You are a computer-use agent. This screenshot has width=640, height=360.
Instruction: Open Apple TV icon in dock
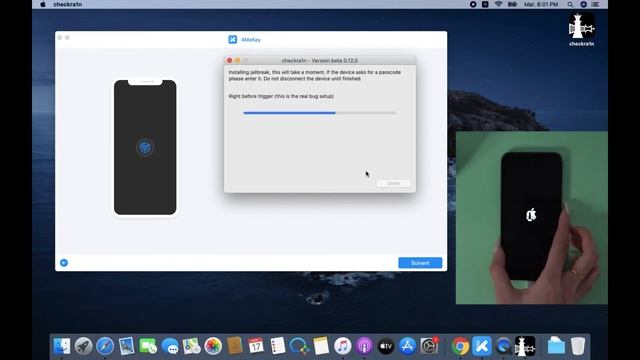tap(386, 346)
